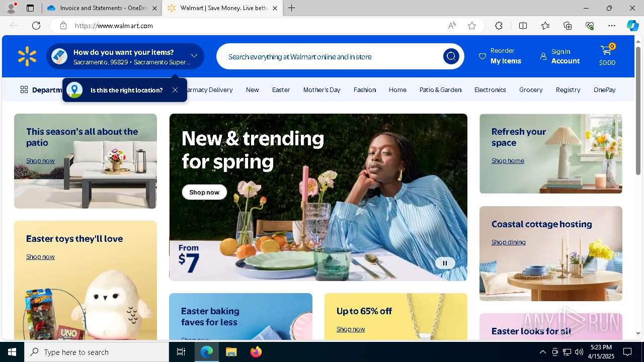The image size is (644, 362).
Task: Toggle Edge split screen icon
Action: point(523,26)
